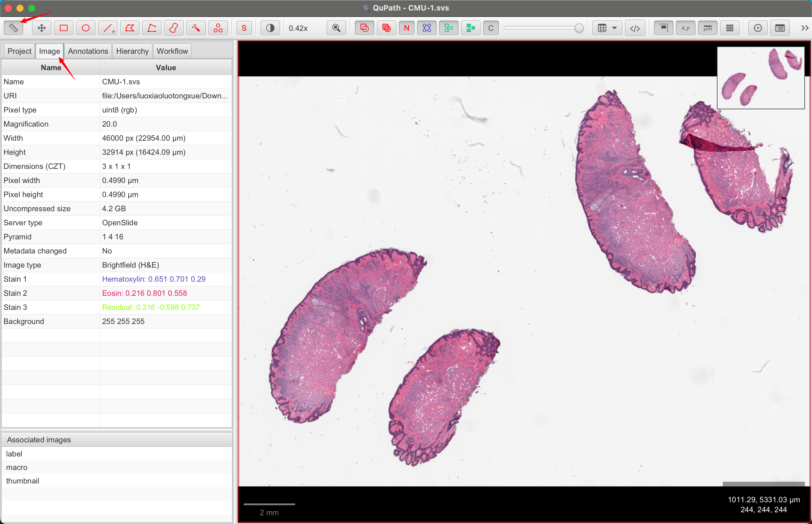The width and height of the screenshot is (812, 524).
Task: Click the opacity slider handle
Action: pyautogui.click(x=579, y=28)
